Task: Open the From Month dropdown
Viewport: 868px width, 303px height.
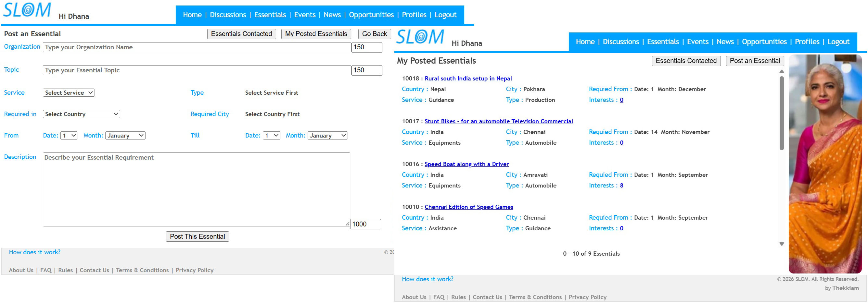Action: pos(125,135)
